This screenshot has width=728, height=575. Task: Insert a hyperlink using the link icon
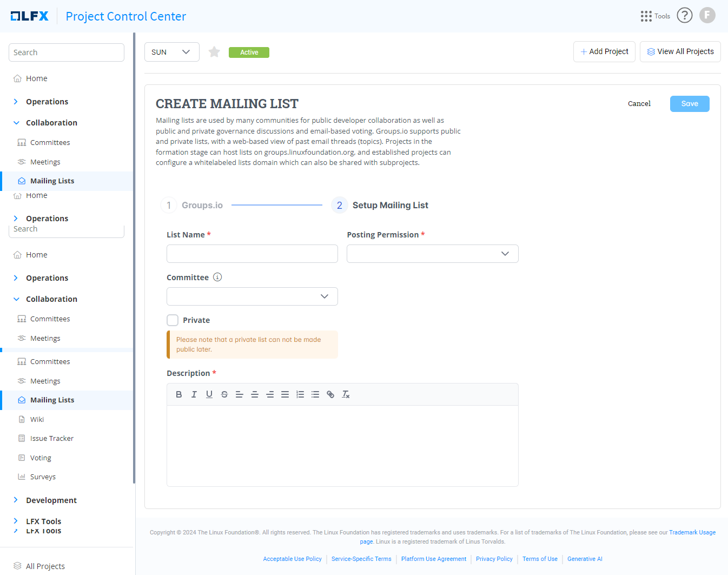coord(330,394)
